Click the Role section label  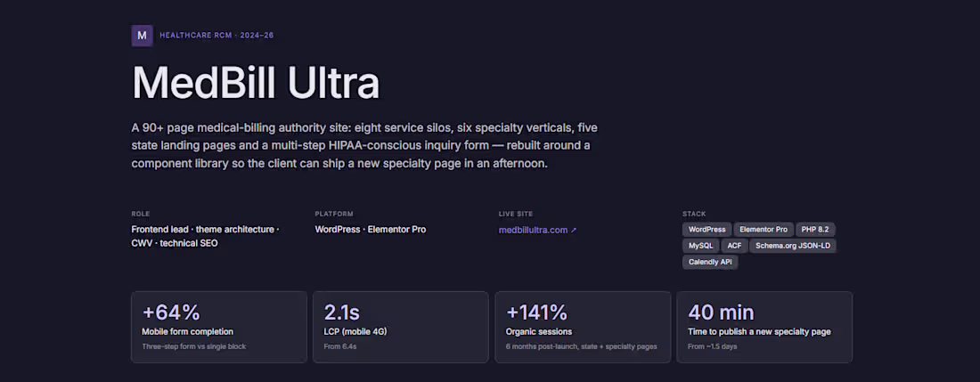(x=141, y=214)
